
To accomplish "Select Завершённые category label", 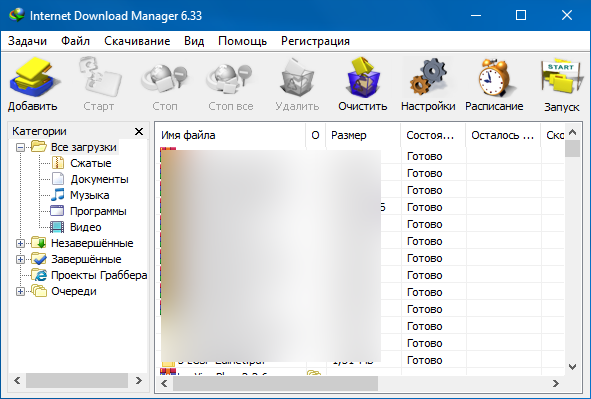I will 86,260.
